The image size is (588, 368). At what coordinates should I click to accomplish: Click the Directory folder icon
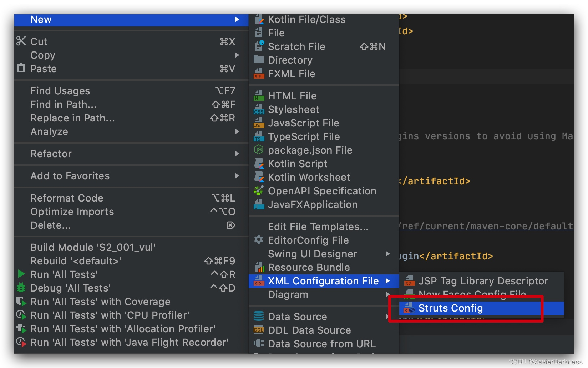259,60
